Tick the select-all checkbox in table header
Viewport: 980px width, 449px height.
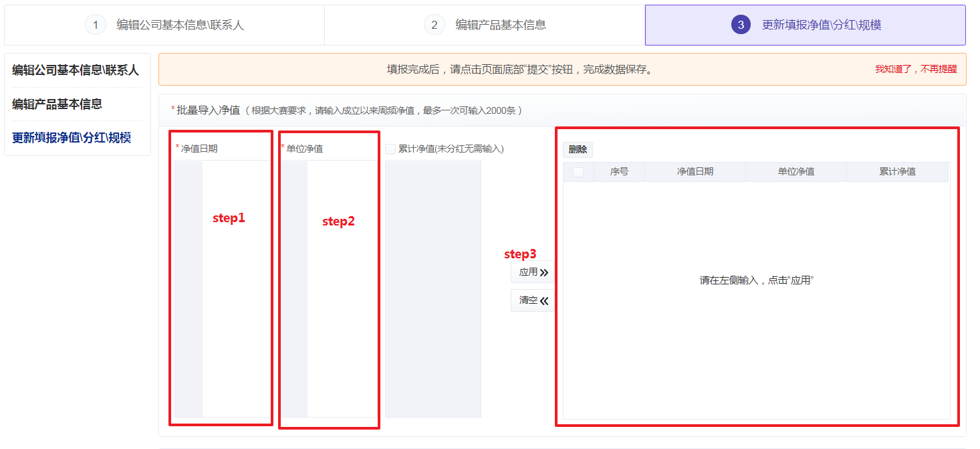tap(578, 172)
